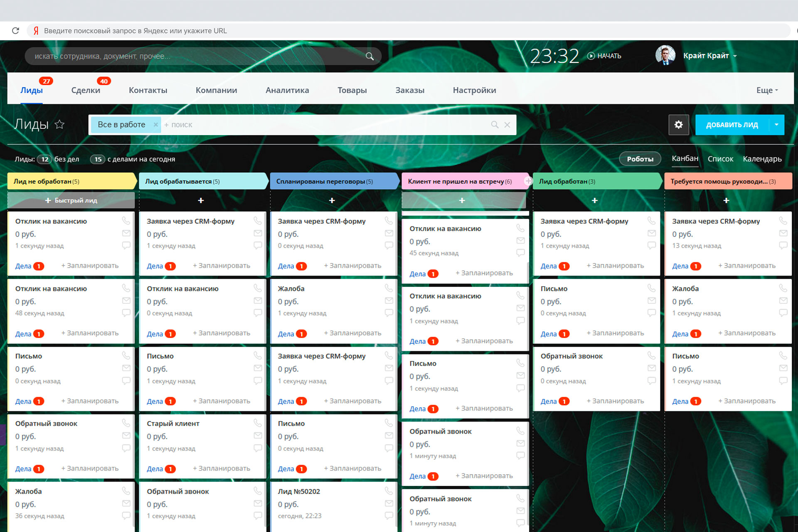Click the gear settings icon beside Add Lead

[x=678, y=125]
